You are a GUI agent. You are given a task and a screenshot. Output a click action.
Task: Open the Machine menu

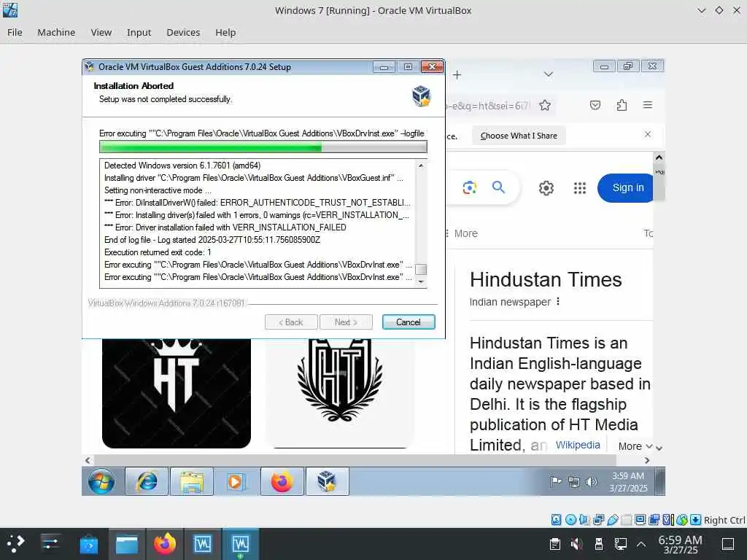click(x=56, y=32)
